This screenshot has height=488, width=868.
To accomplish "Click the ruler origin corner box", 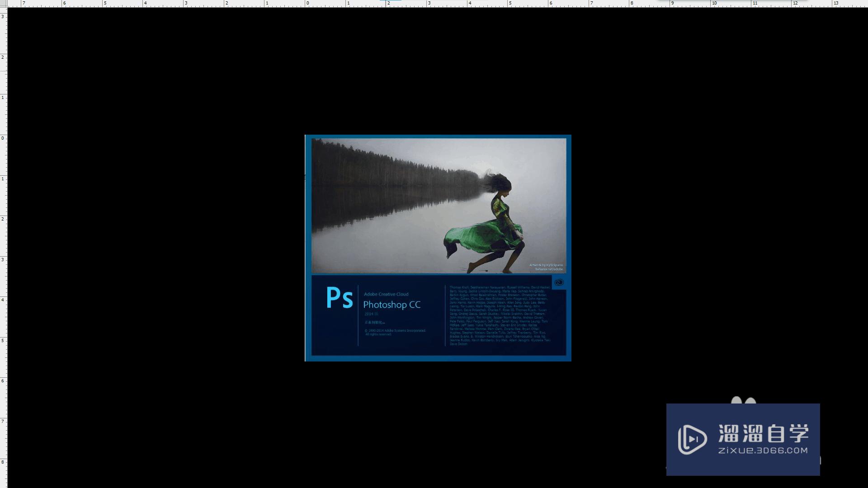I will tap(4, 4).
